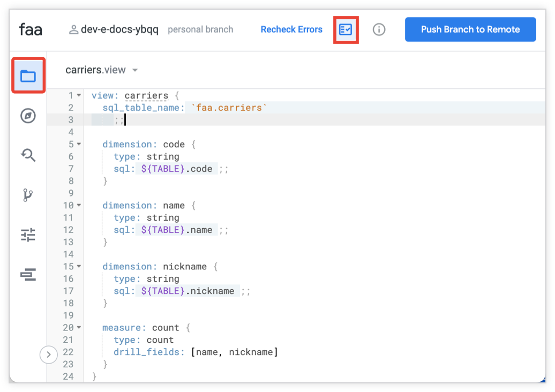The width and height of the screenshot is (555, 392).
Task: Click Push Branch to Remote button
Action: (x=470, y=29)
